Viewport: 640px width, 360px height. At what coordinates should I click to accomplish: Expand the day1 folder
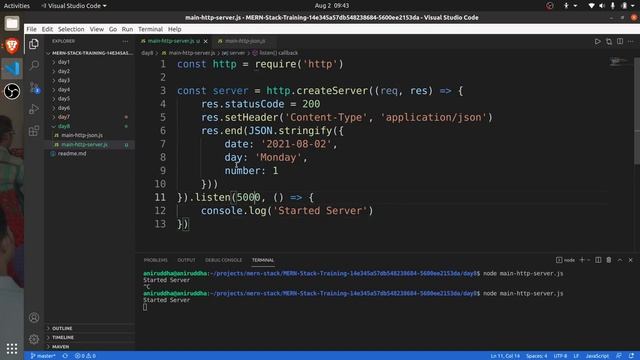[x=64, y=62]
